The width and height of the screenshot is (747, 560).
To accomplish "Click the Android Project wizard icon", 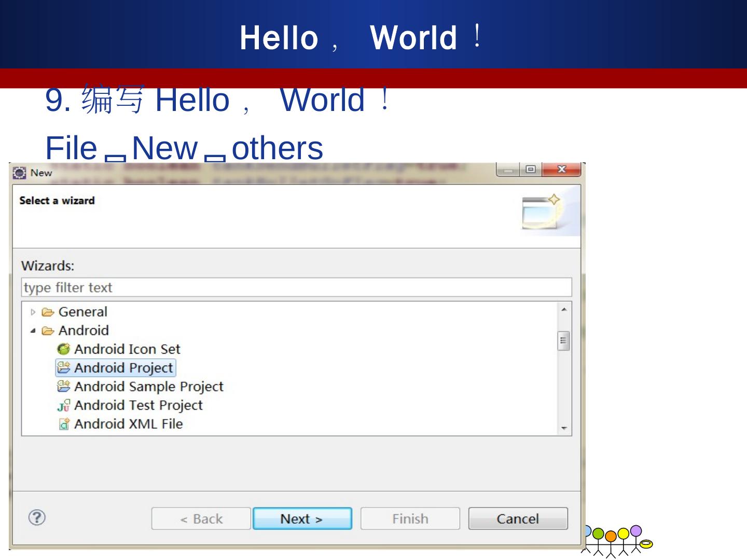I will (x=63, y=368).
